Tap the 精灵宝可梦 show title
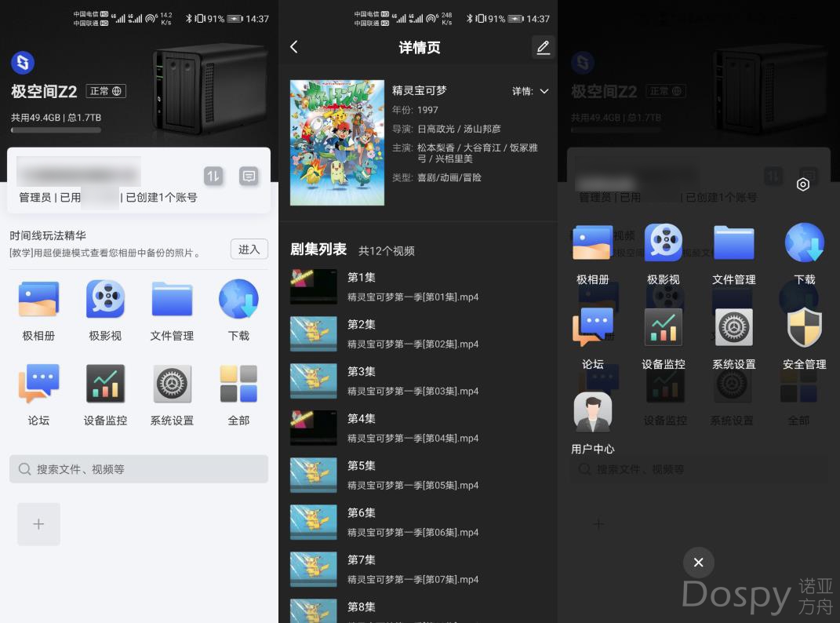The image size is (840, 623). click(420, 90)
